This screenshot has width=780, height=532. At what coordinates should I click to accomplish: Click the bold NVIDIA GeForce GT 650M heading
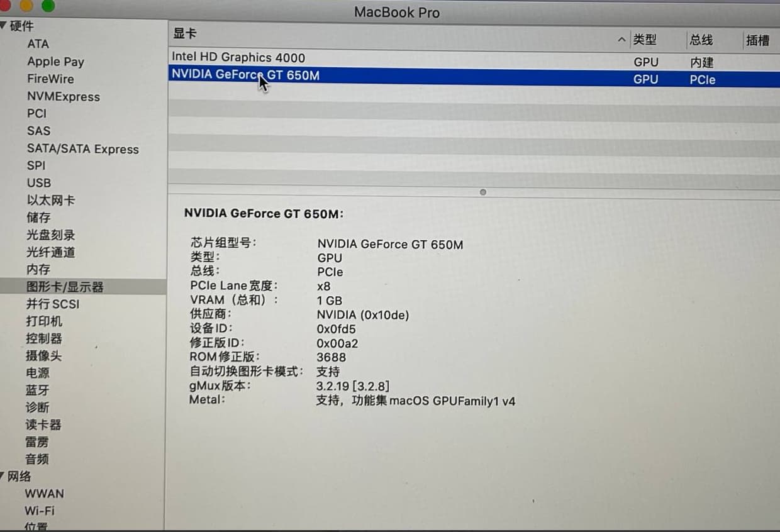[264, 213]
